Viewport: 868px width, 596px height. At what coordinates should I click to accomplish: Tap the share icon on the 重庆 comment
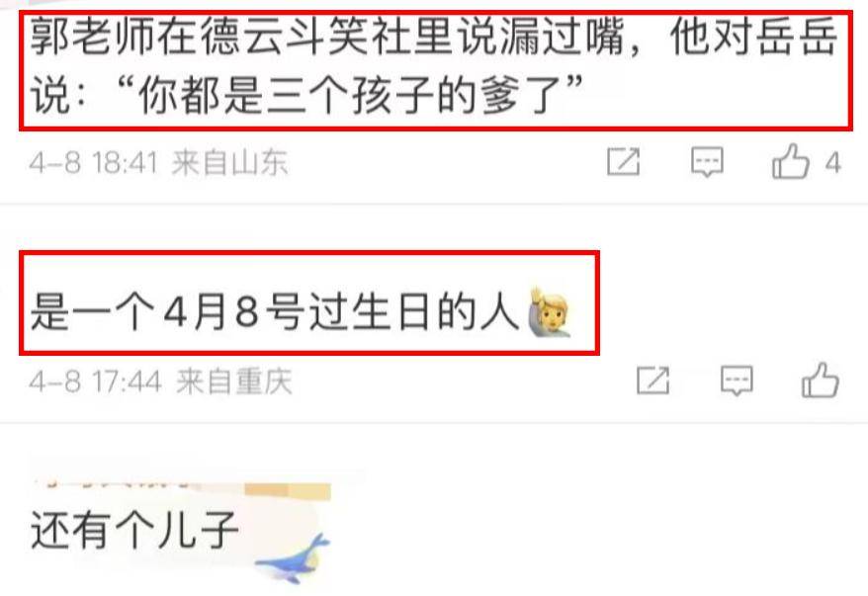tap(653, 381)
